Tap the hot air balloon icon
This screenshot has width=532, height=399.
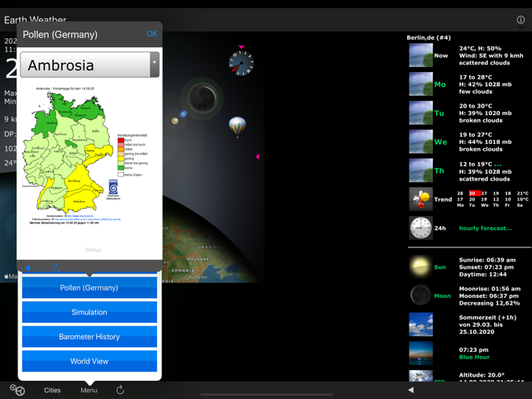(x=237, y=127)
